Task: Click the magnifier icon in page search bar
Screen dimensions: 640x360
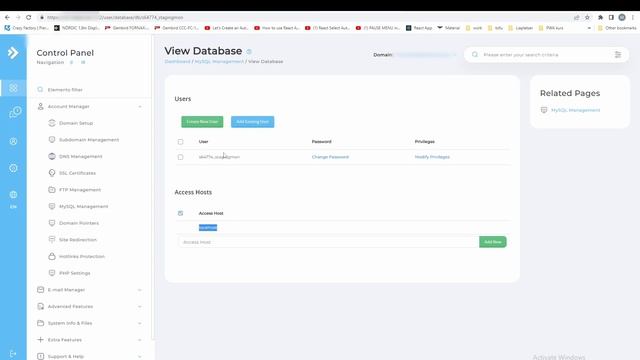Action: [x=475, y=54]
